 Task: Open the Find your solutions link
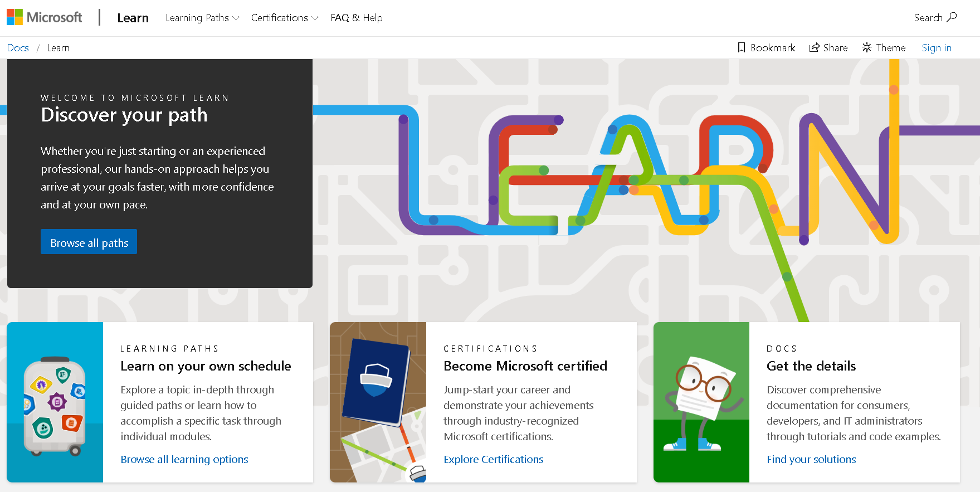(811, 459)
